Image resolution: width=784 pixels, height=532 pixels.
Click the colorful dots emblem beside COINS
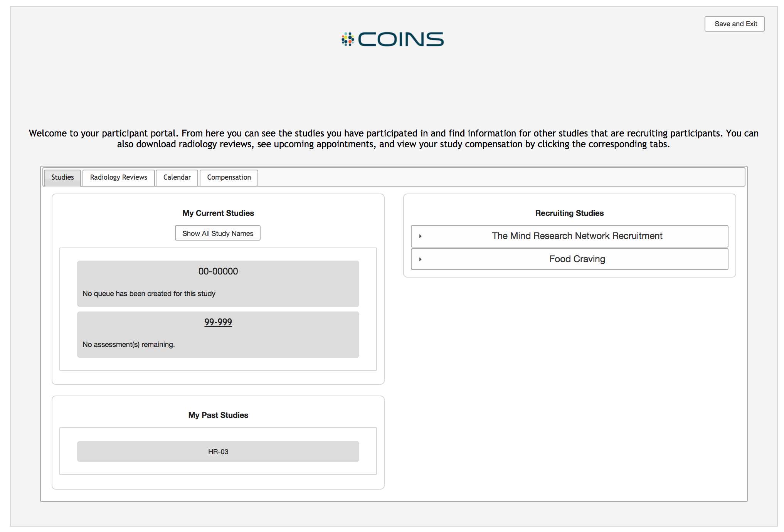click(348, 39)
